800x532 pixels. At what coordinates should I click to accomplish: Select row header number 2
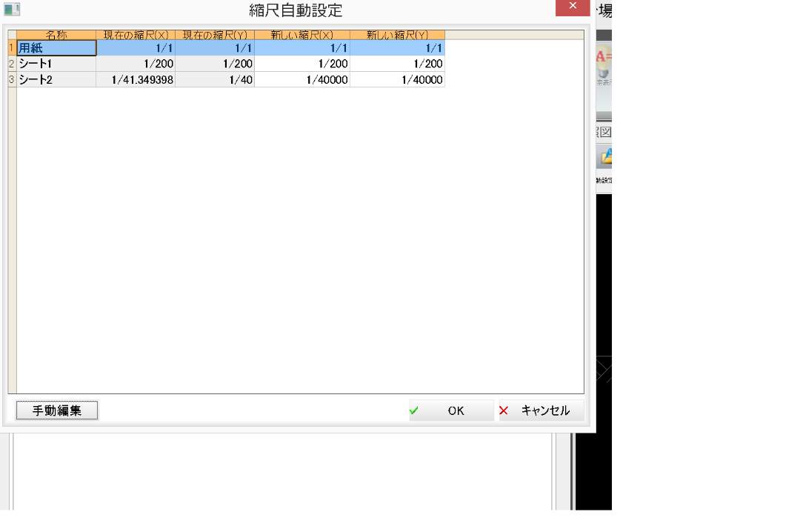[13, 64]
